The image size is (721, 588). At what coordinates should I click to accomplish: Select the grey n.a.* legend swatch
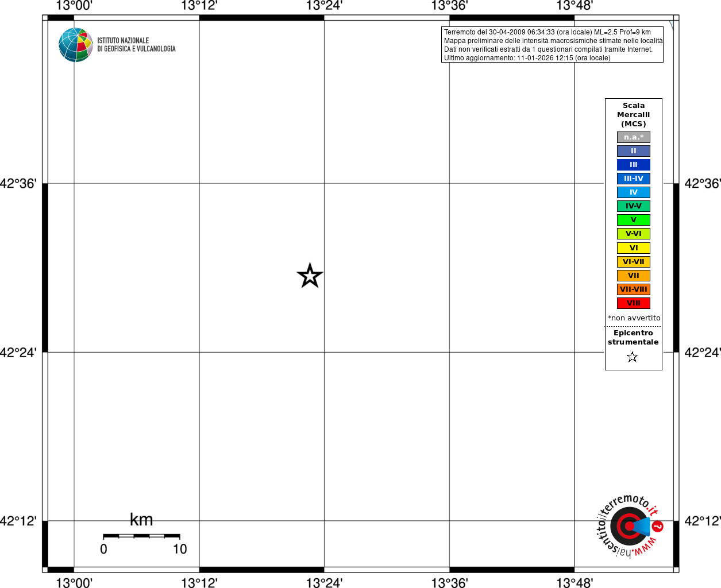point(634,137)
